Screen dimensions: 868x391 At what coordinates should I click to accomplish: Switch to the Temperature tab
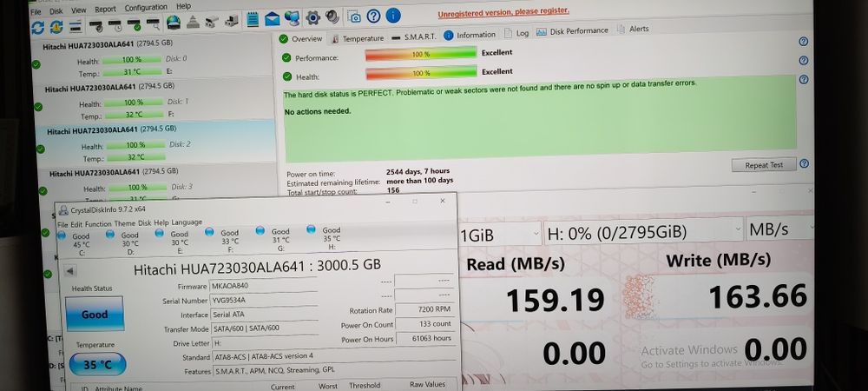click(x=357, y=38)
